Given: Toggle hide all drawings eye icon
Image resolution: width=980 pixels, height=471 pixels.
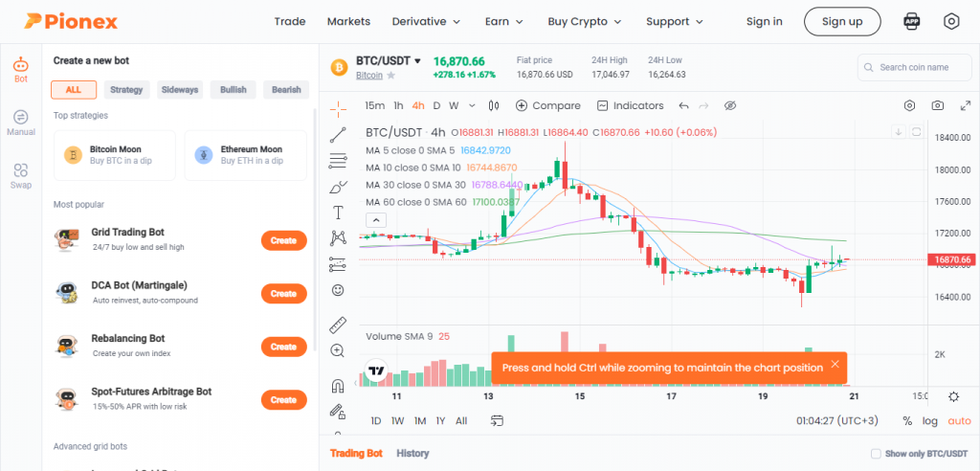Looking at the screenshot, I should tap(730, 105).
